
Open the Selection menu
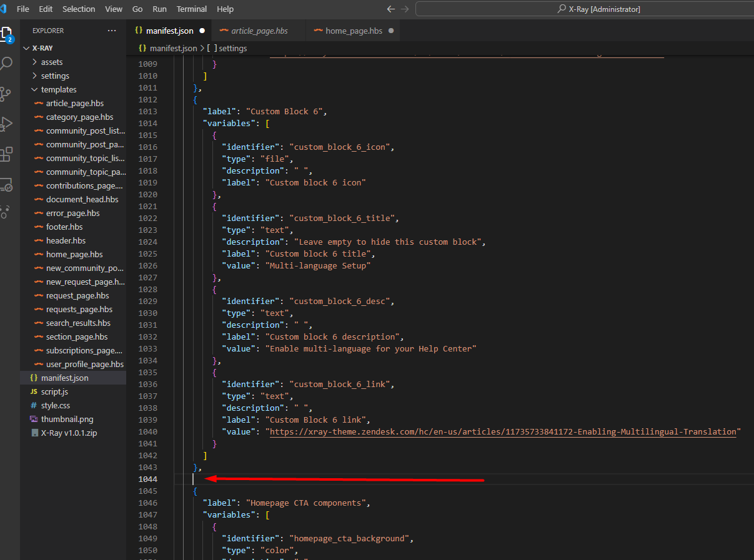(x=79, y=9)
